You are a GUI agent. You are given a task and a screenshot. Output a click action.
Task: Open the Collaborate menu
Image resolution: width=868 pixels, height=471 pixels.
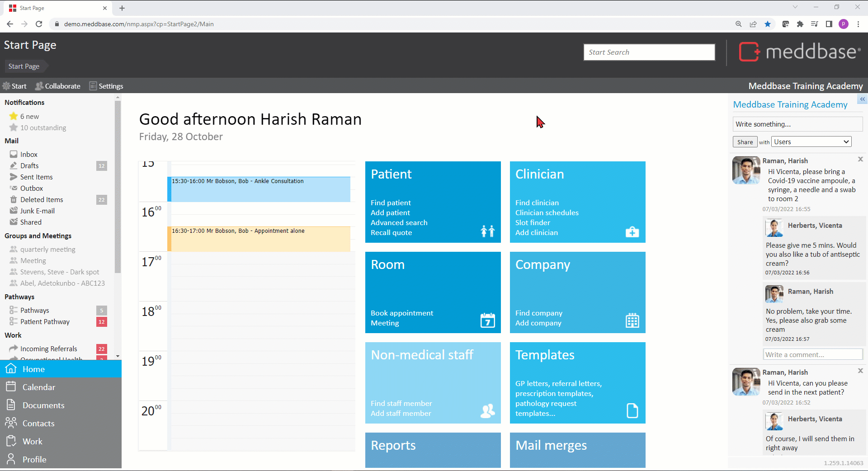(58, 86)
